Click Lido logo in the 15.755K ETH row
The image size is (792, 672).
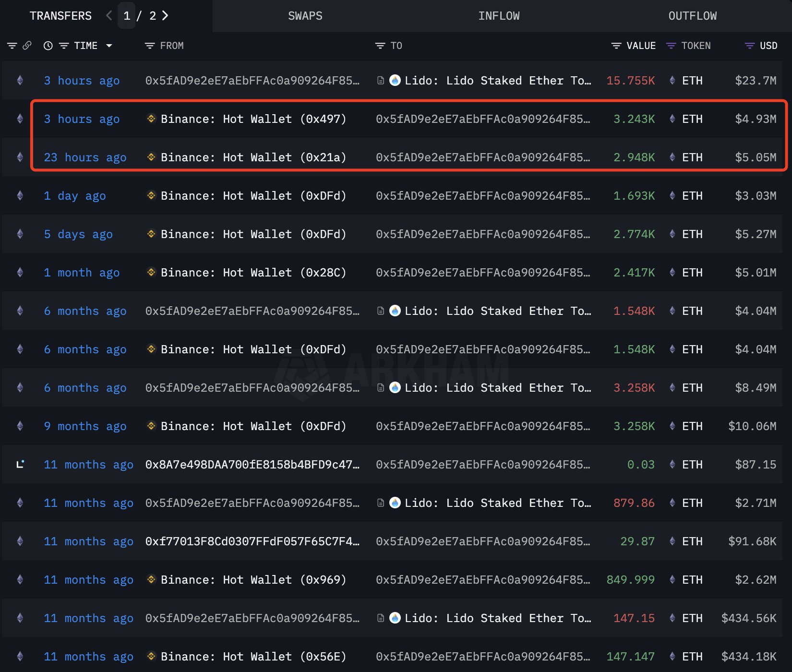click(x=395, y=80)
